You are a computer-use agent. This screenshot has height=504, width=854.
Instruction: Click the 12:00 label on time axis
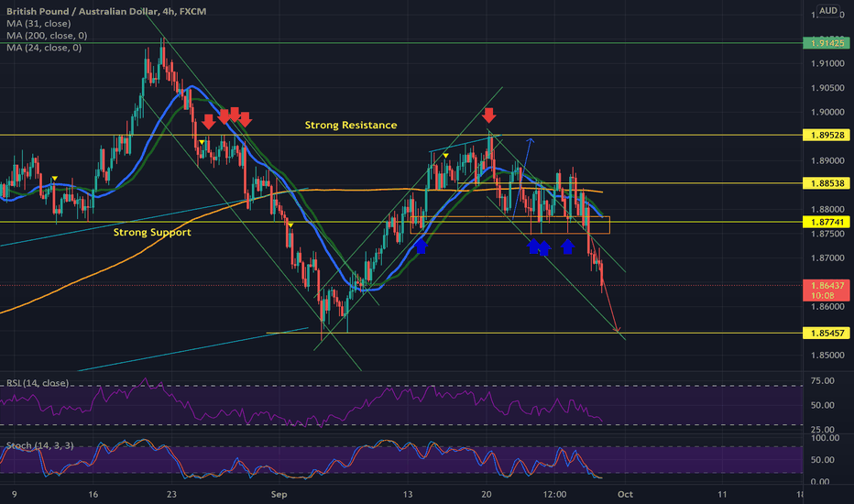point(554,494)
